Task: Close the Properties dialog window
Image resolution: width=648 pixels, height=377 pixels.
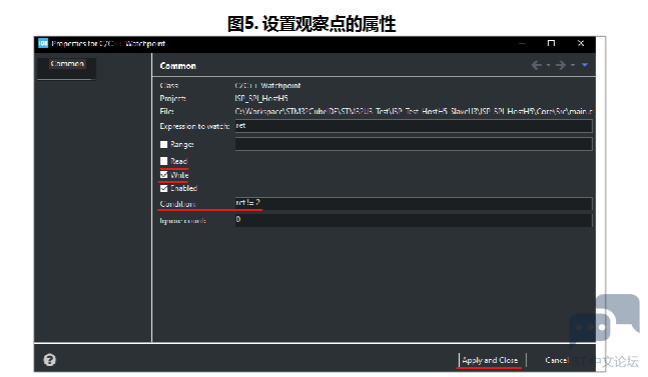Action: [x=581, y=43]
